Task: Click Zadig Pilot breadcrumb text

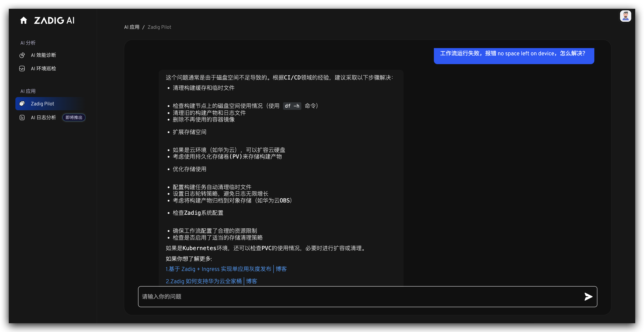Action: pyautogui.click(x=159, y=27)
